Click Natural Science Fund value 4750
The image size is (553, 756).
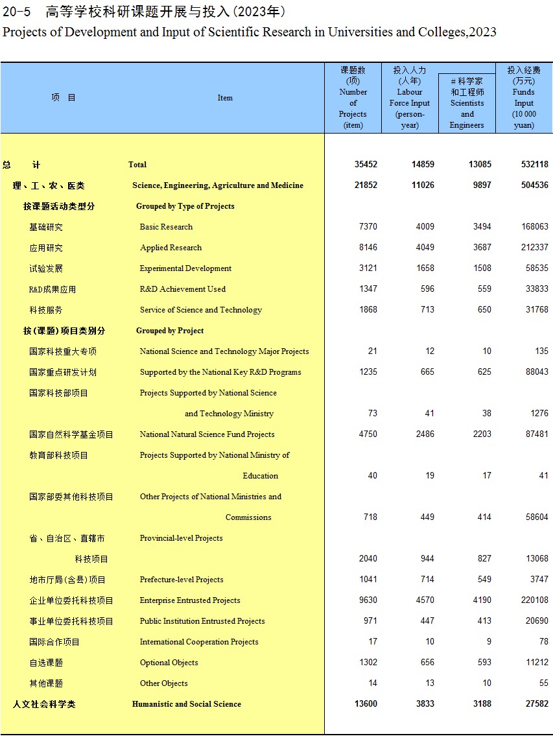[368, 434]
